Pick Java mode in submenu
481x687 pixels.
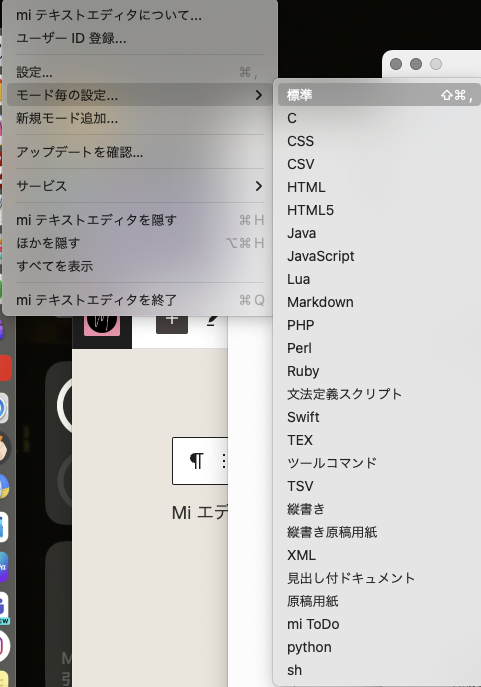pos(379,233)
